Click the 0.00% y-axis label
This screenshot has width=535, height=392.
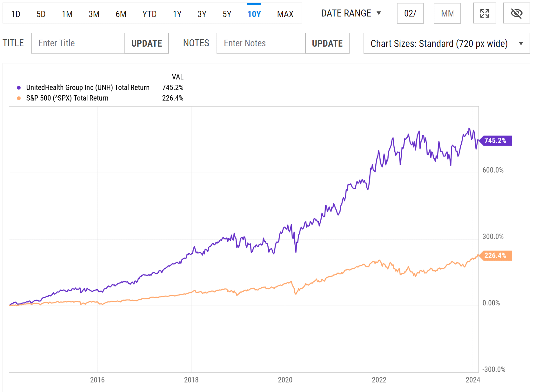tap(491, 303)
